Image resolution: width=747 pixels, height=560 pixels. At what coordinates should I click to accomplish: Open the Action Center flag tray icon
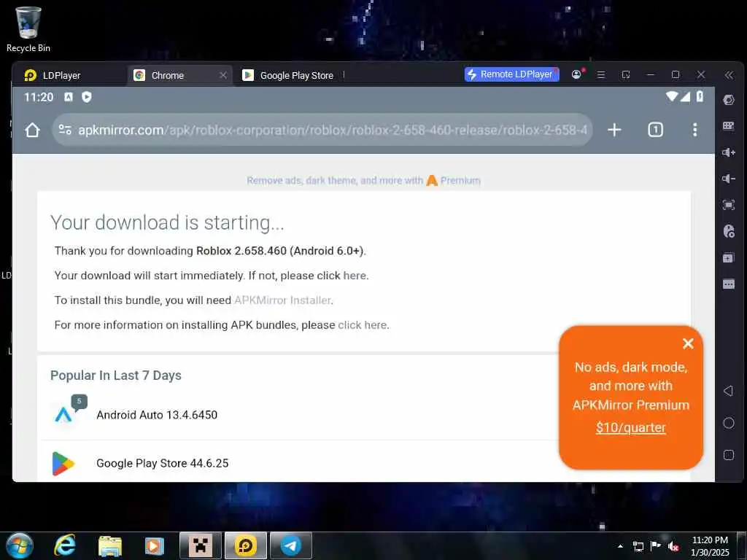656,546
